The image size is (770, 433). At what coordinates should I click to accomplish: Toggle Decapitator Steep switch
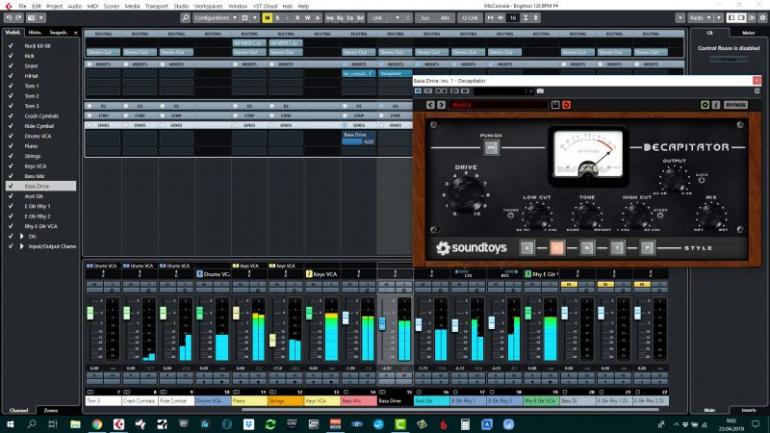[x=660, y=216]
